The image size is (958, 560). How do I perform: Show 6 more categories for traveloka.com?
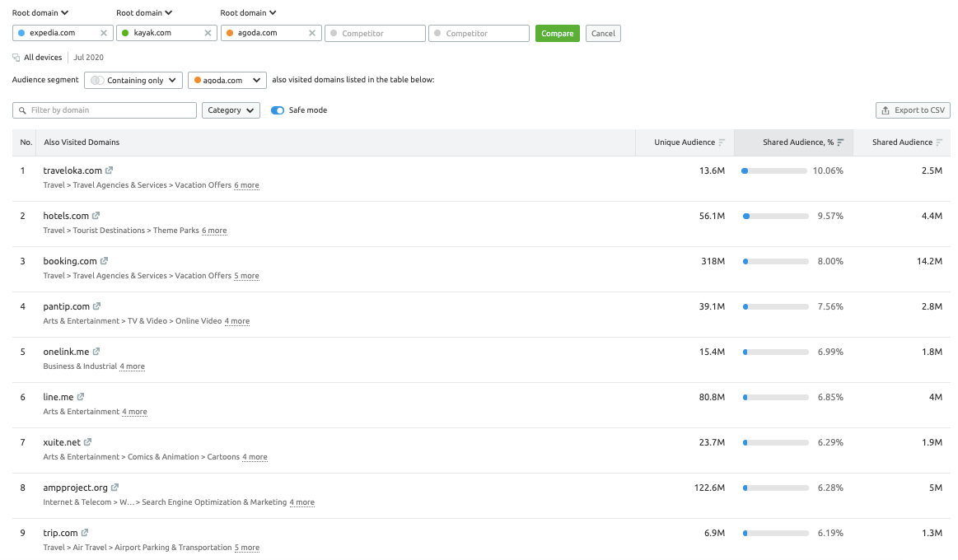tap(246, 185)
